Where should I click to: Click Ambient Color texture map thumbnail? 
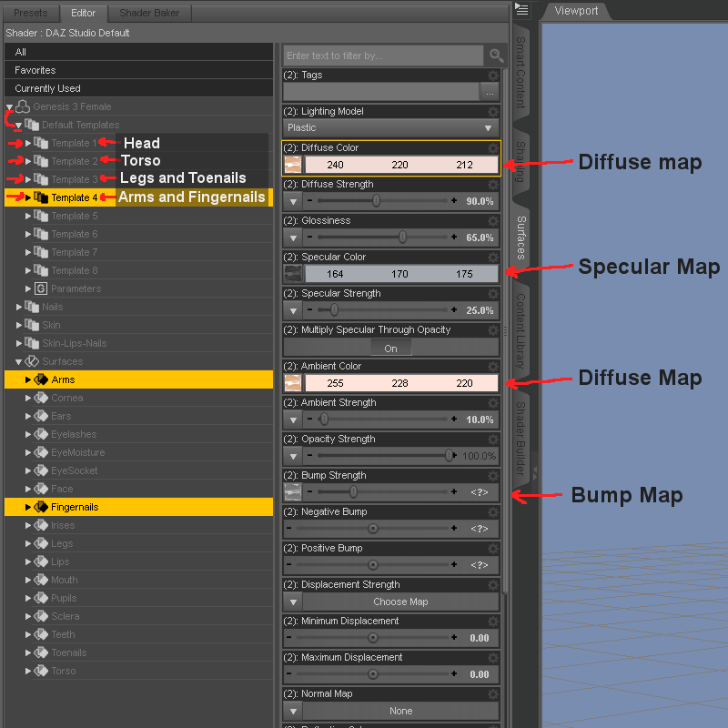(x=293, y=383)
